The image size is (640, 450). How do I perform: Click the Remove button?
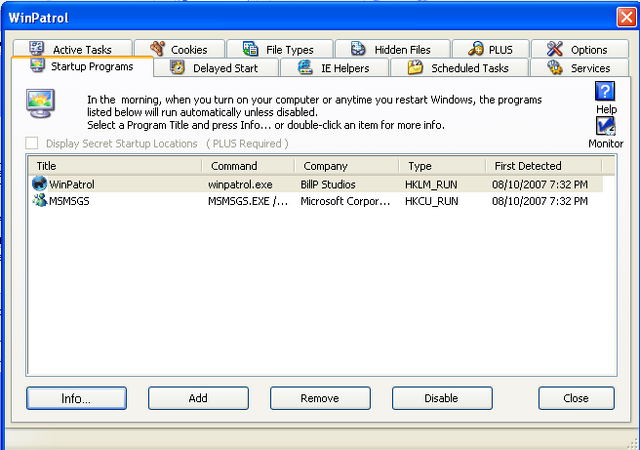click(320, 398)
